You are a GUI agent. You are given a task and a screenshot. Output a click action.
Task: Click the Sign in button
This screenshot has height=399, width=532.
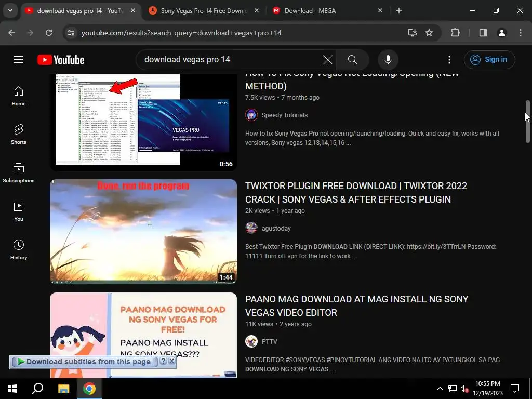tap(489, 60)
